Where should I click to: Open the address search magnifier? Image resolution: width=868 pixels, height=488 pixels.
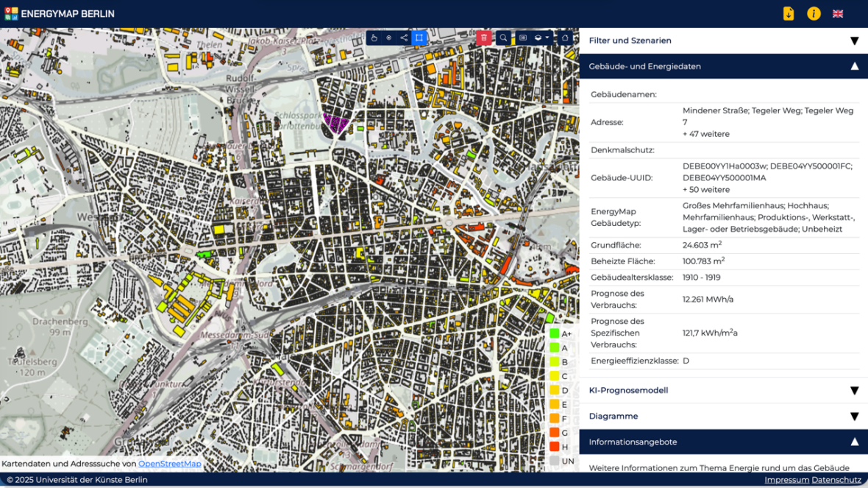[503, 37]
